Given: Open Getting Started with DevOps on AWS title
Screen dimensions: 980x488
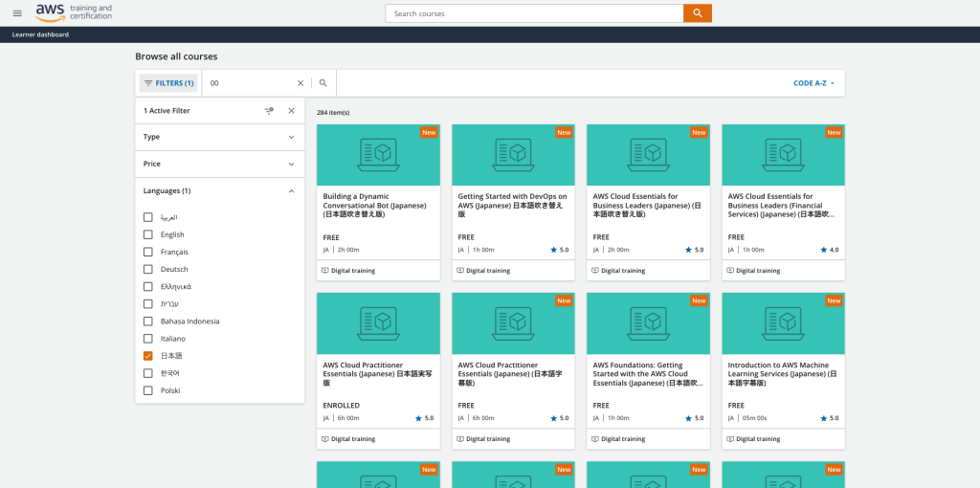Looking at the screenshot, I should coord(513,205).
